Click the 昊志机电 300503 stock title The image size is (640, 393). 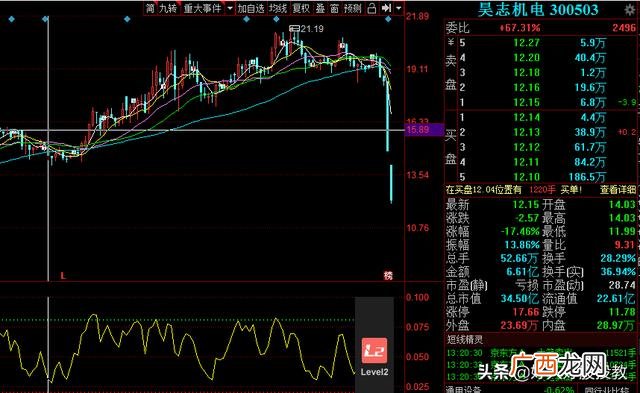tap(538, 10)
